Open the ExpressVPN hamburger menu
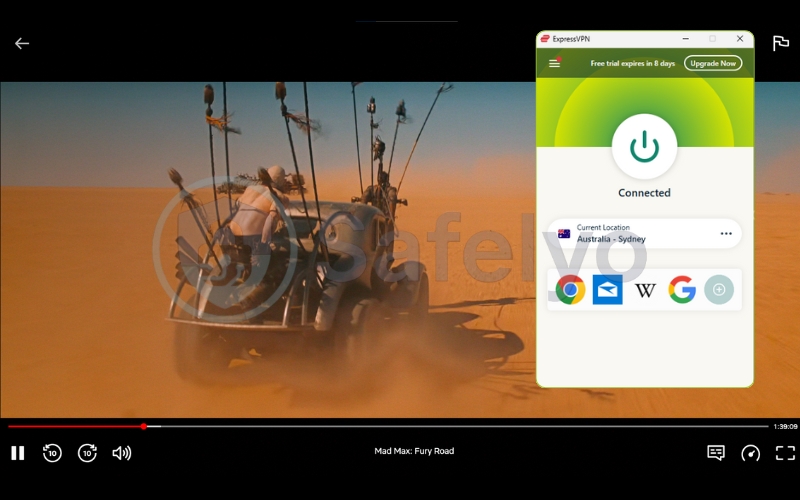 pyautogui.click(x=554, y=63)
